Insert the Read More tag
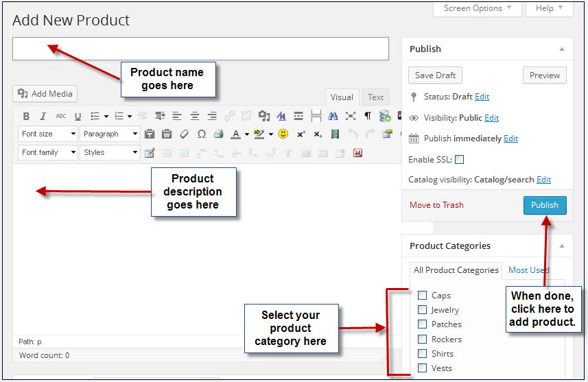The height and width of the screenshot is (382, 588). click(298, 116)
